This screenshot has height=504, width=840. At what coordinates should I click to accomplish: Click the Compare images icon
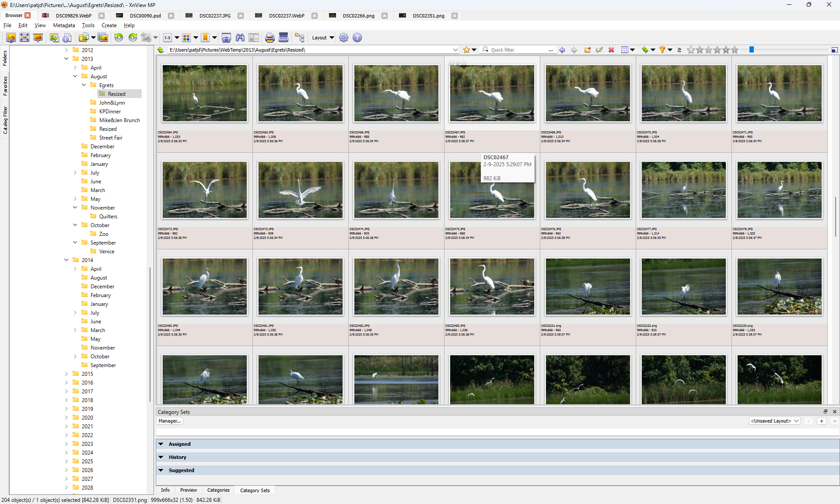[254, 38]
